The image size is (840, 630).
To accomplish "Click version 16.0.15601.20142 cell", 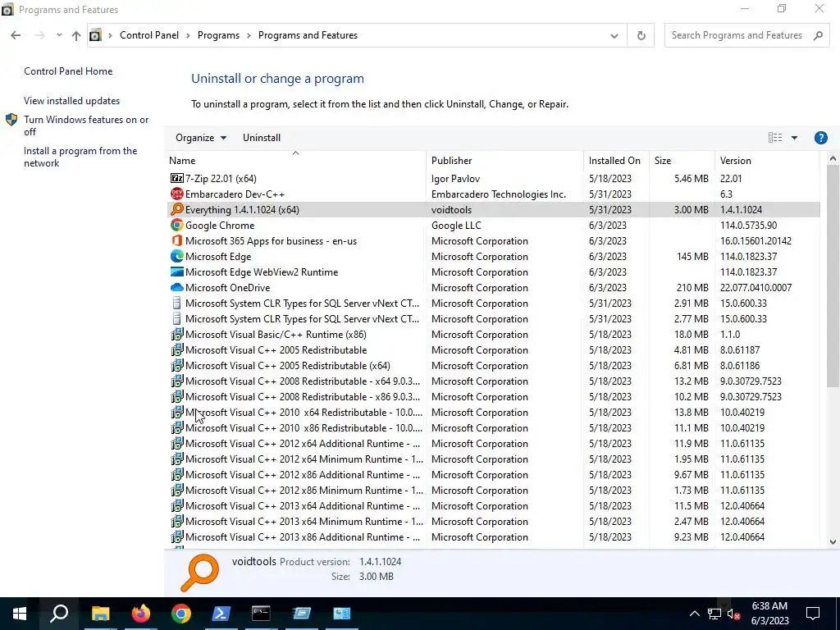I will (x=756, y=240).
